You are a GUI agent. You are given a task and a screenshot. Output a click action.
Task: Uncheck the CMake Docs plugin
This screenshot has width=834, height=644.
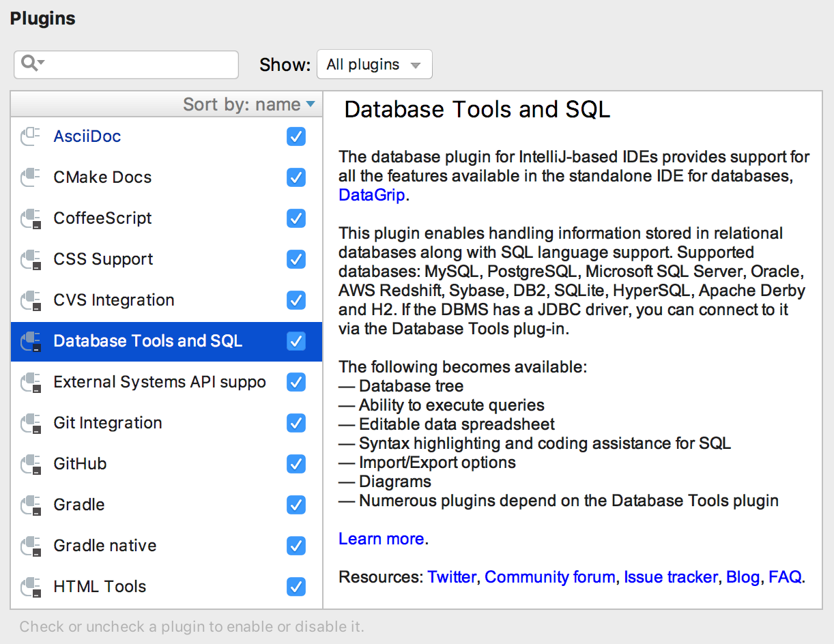[296, 177]
